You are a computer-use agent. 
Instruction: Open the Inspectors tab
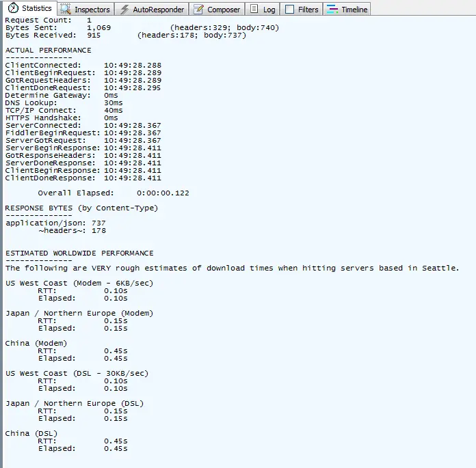(85, 10)
